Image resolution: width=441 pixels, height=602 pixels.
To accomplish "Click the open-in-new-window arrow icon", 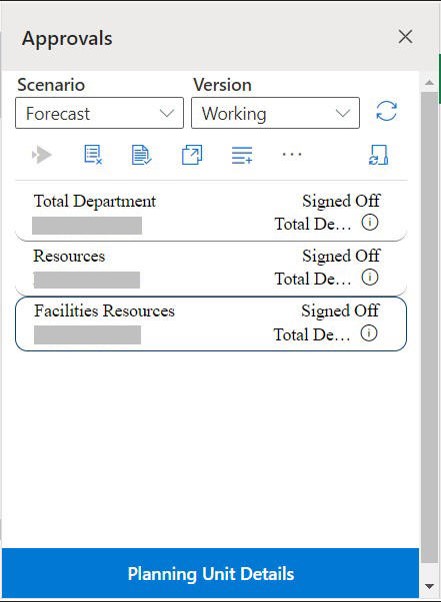I will [192, 155].
